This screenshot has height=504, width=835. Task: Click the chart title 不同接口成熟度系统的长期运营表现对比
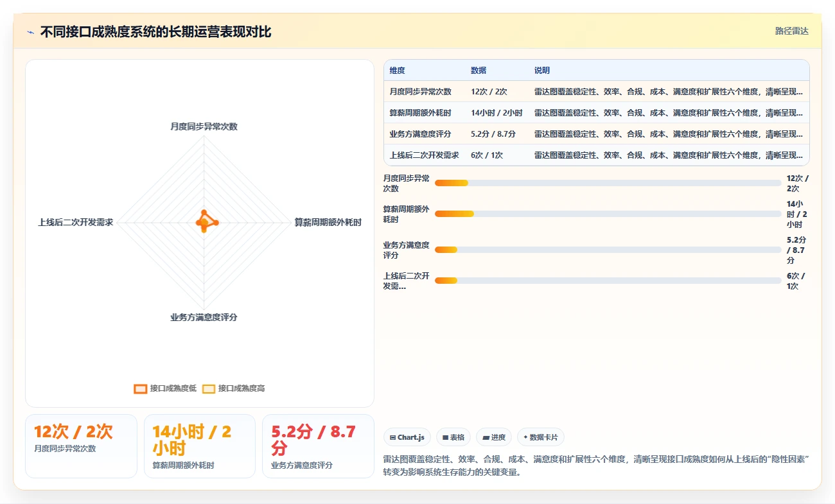155,31
